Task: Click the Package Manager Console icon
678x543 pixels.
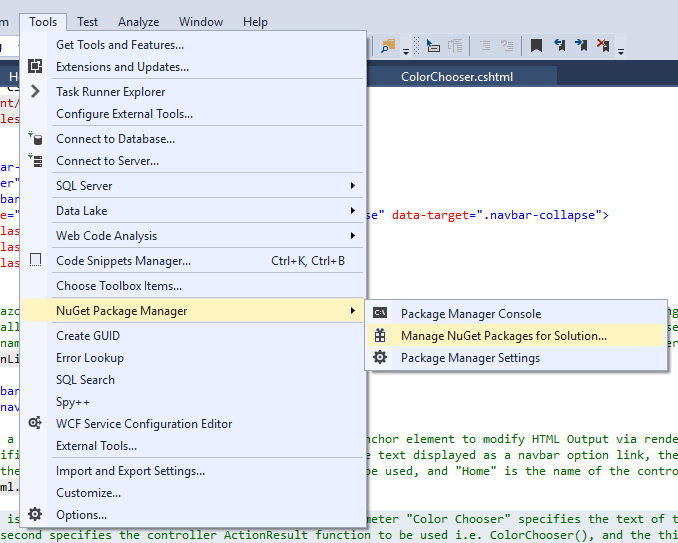Action: pyautogui.click(x=380, y=313)
